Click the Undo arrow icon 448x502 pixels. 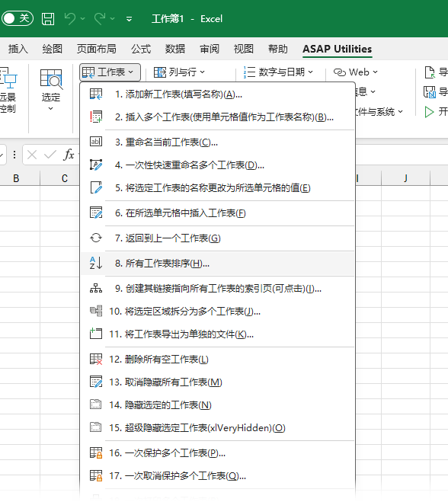[x=69, y=18]
